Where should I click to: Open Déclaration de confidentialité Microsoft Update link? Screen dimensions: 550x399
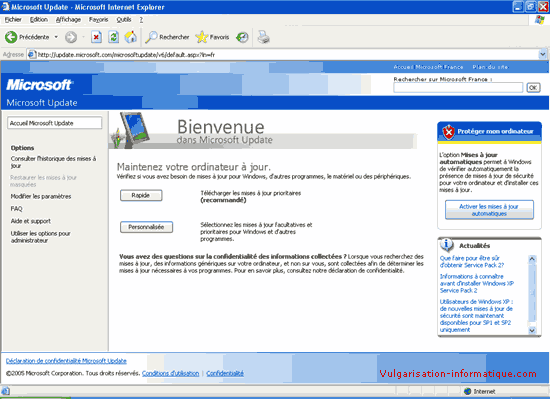(x=66, y=361)
